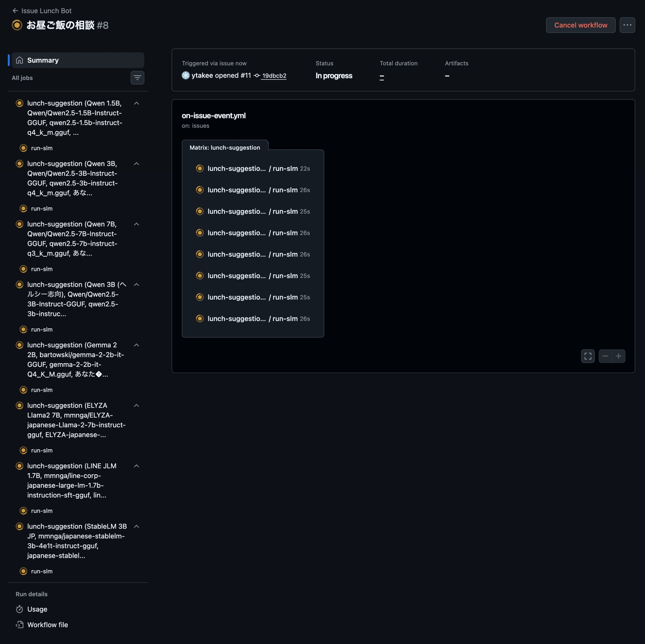Screen dimensions: 645x644
Task: Collapse the Gemma 2 2B job group
Action: (137, 345)
